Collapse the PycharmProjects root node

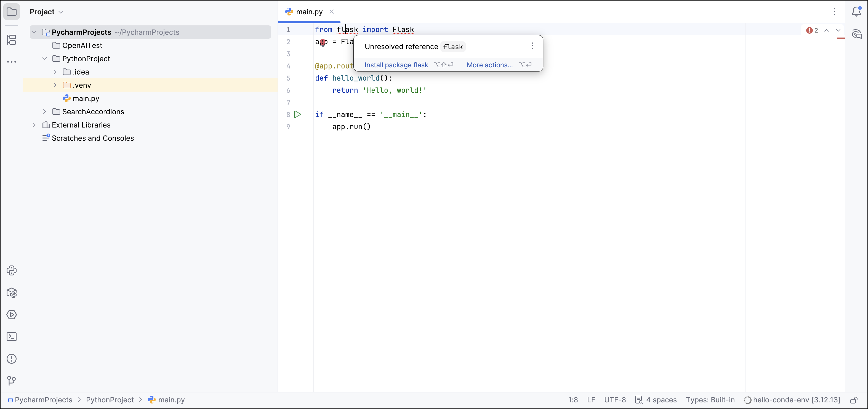click(34, 32)
